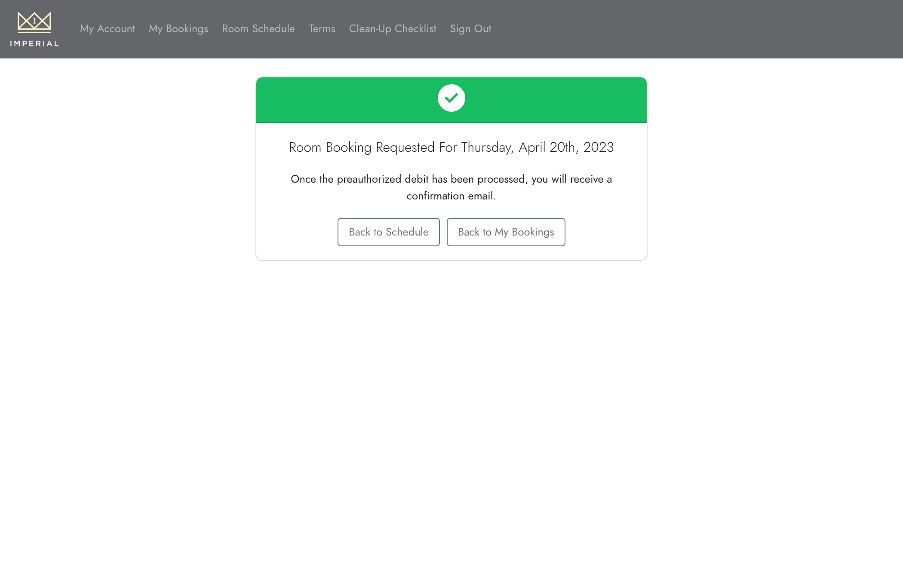Viewport: 903px width, 588px height.
Task: Click the 'confirmation email.' text line
Action: coord(451,196)
